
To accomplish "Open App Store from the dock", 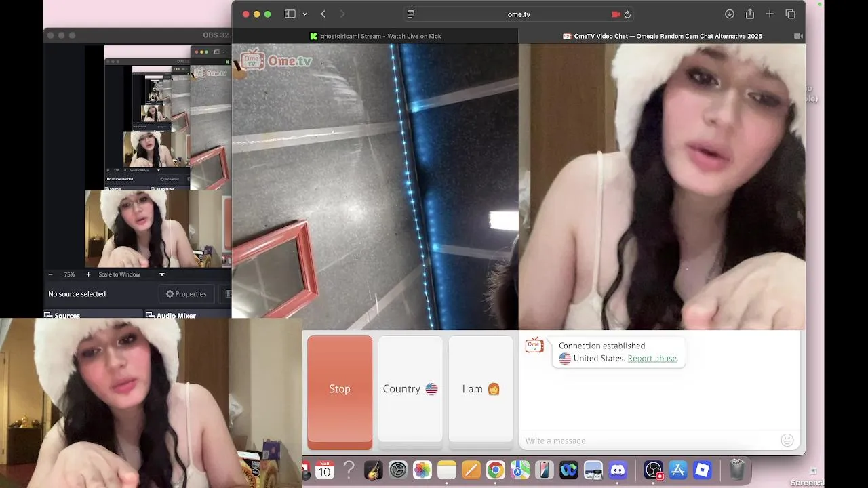I will pyautogui.click(x=677, y=469).
